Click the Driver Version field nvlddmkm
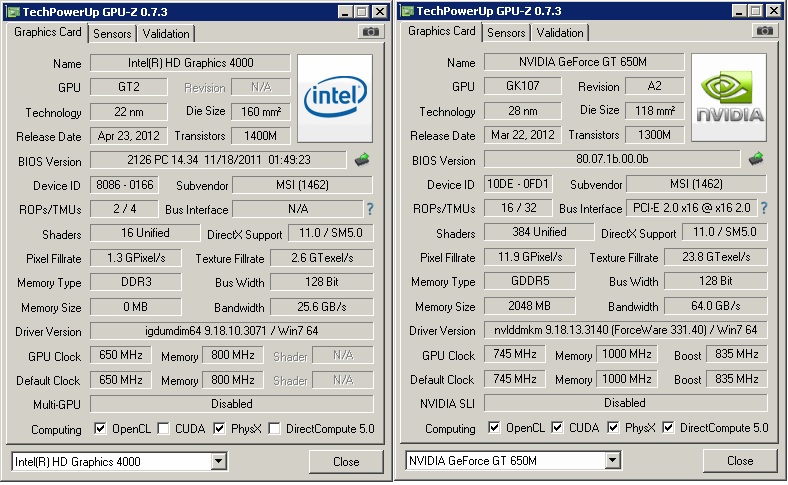This screenshot has width=788, height=485. coord(626,330)
